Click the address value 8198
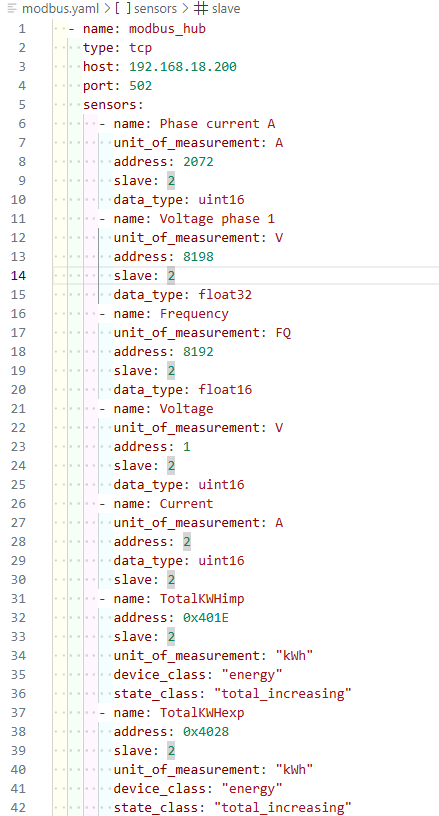The image size is (439, 816). click(x=198, y=256)
